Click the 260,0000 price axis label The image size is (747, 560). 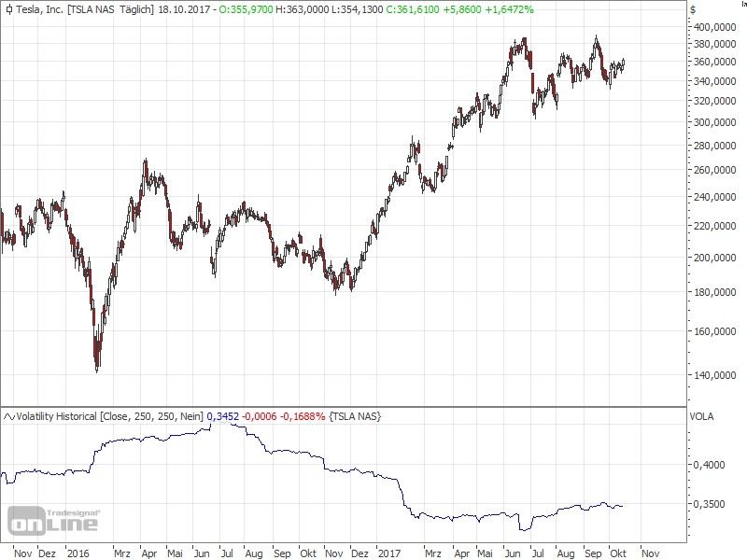(715, 170)
